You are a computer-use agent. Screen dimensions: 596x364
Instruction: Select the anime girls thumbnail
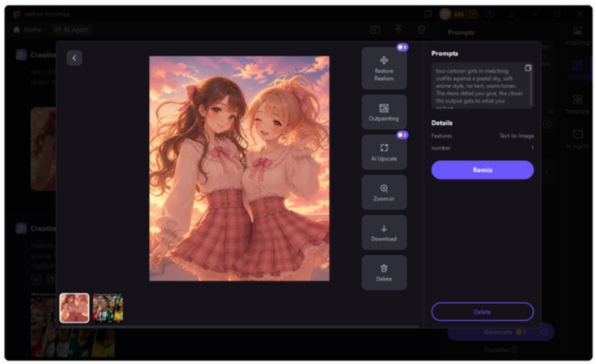click(74, 308)
